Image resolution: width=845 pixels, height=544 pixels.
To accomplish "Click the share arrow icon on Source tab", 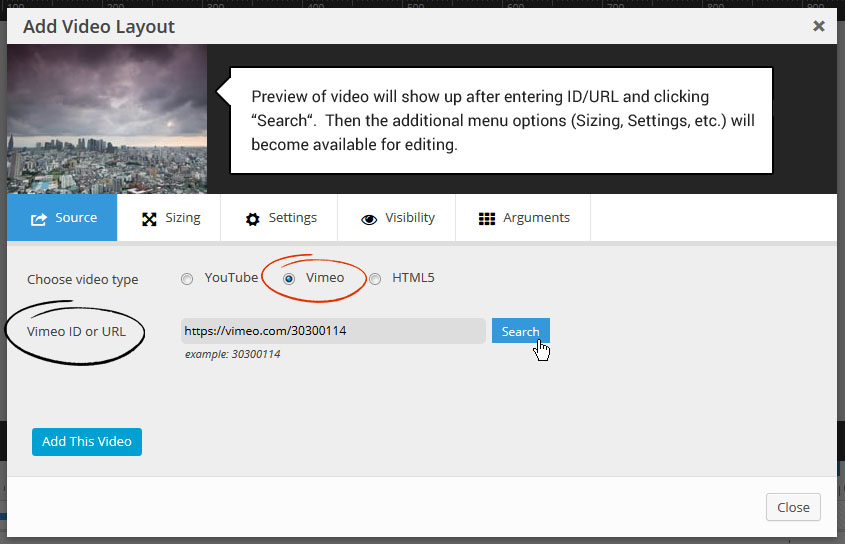I will [39, 219].
